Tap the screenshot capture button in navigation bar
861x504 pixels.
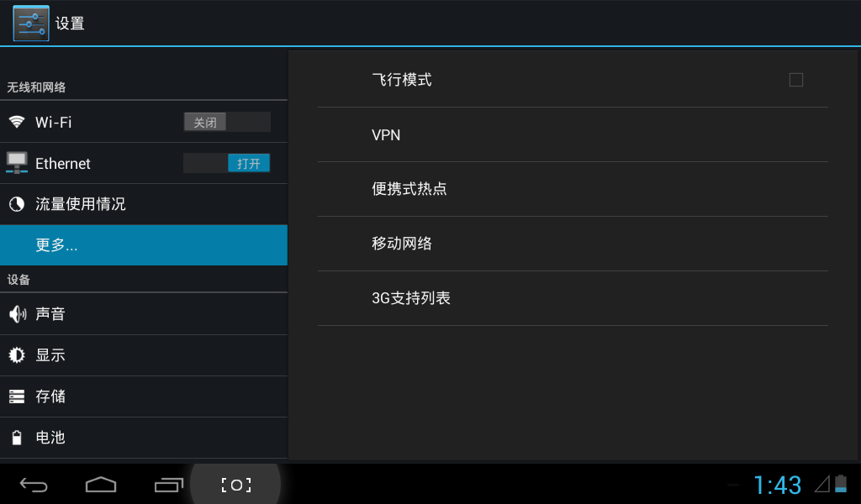[x=236, y=485]
